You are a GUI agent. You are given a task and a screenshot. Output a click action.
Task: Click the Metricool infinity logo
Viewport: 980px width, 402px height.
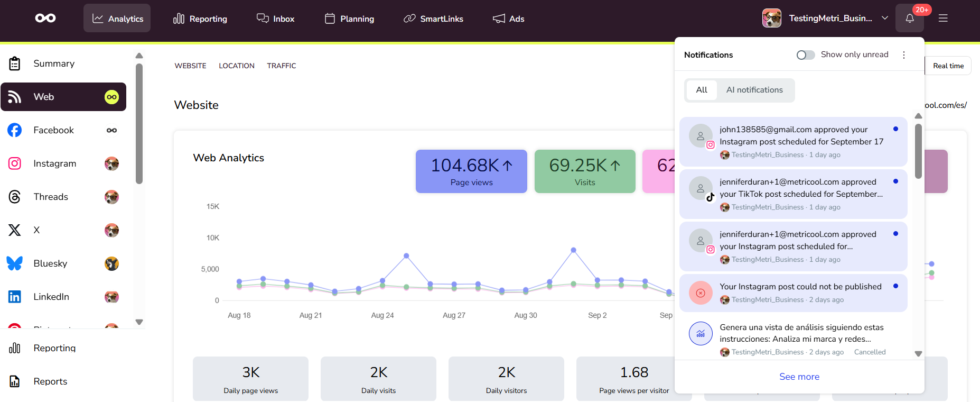coord(45,18)
